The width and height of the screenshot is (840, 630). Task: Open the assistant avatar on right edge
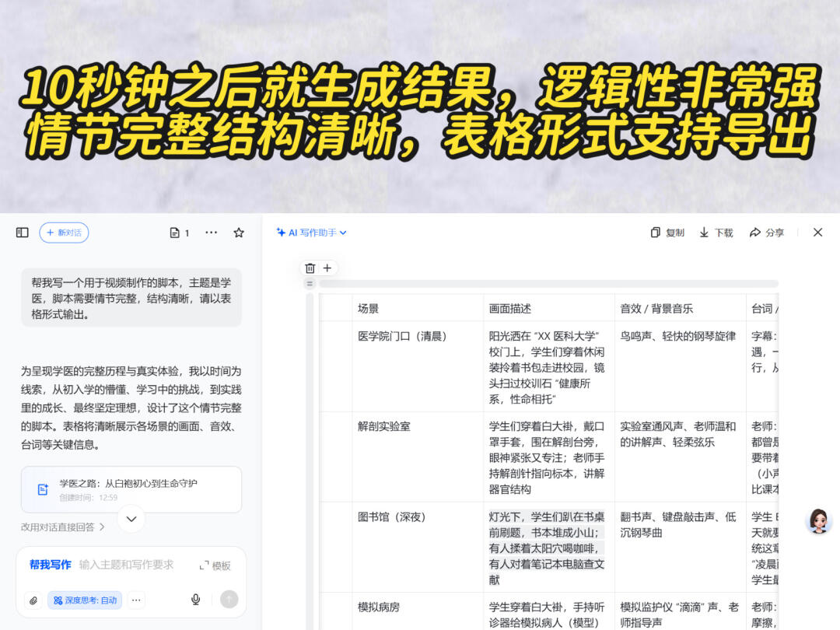(818, 520)
